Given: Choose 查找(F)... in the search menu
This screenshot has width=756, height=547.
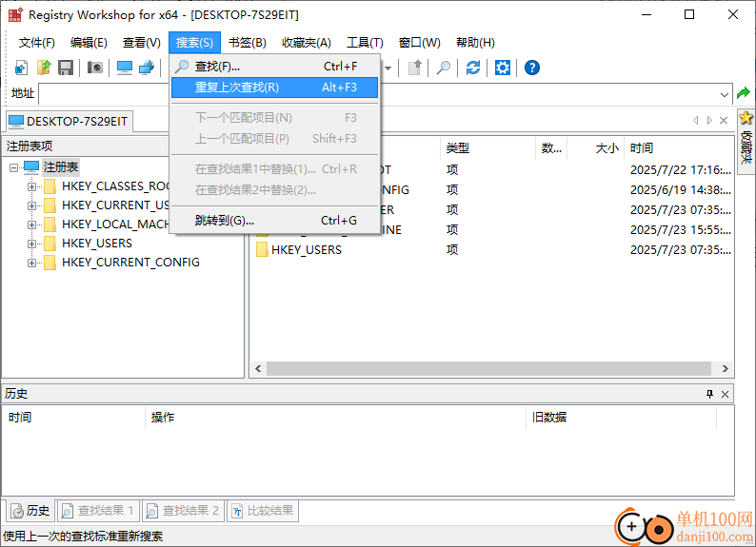Looking at the screenshot, I should [x=274, y=67].
